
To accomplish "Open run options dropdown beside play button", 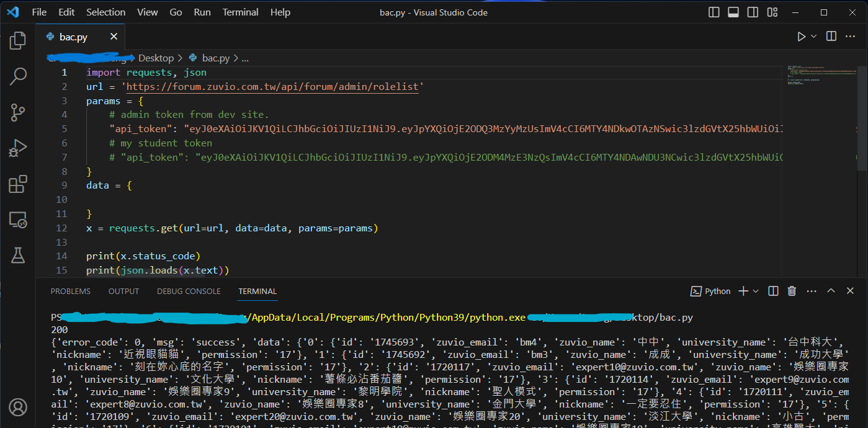I will point(814,37).
